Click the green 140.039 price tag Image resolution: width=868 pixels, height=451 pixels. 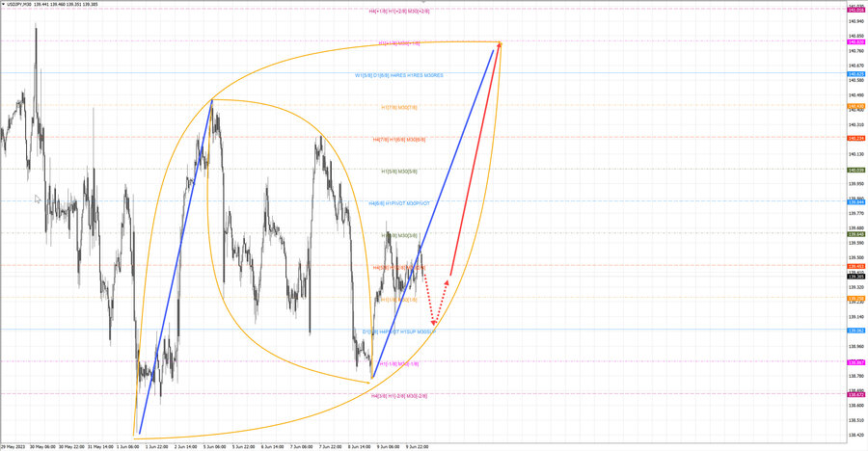(x=855, y=171)
